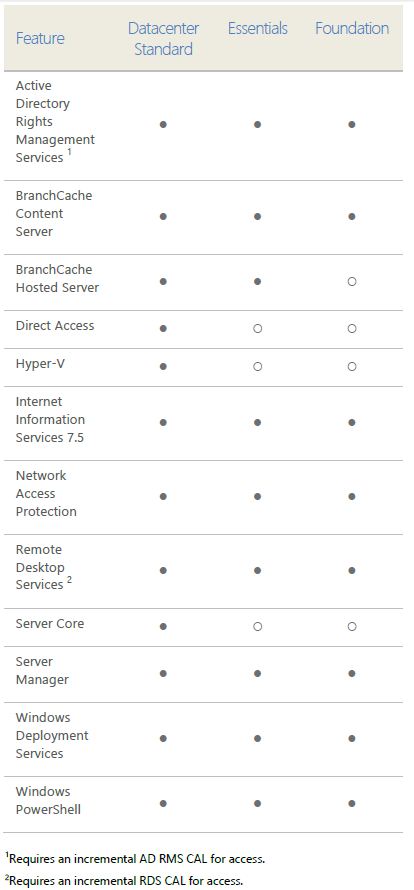
Task: Click the Direct Access empty circle under Foundation
Action: coord(352,329)
